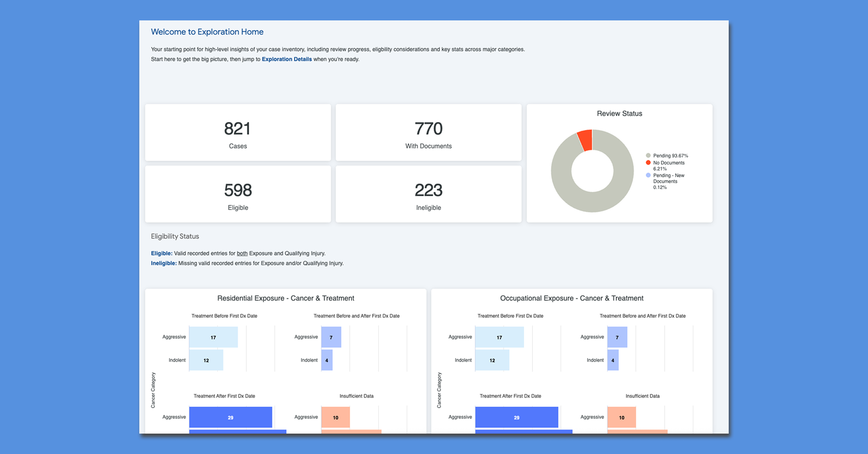The height and width of the screenshot is (454, 868).
Task: Select the 223 Ineligible card
Action: coord(428,194)
